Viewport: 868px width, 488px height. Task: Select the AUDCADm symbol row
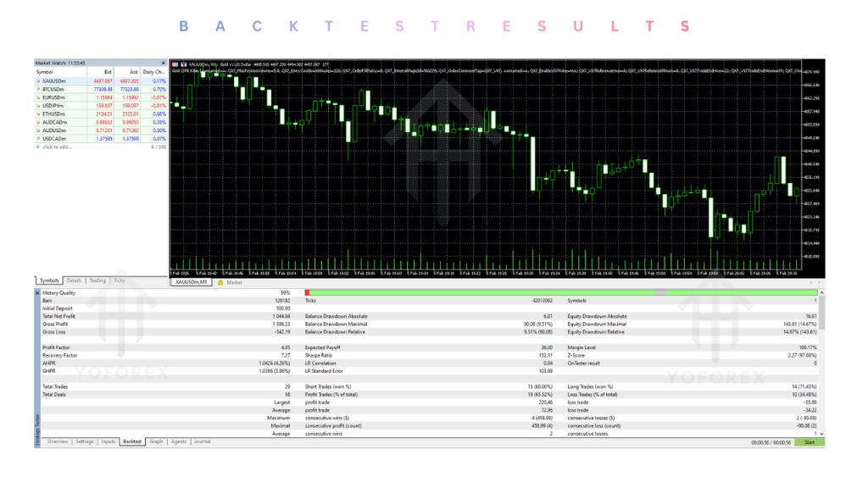click(101, 122)
